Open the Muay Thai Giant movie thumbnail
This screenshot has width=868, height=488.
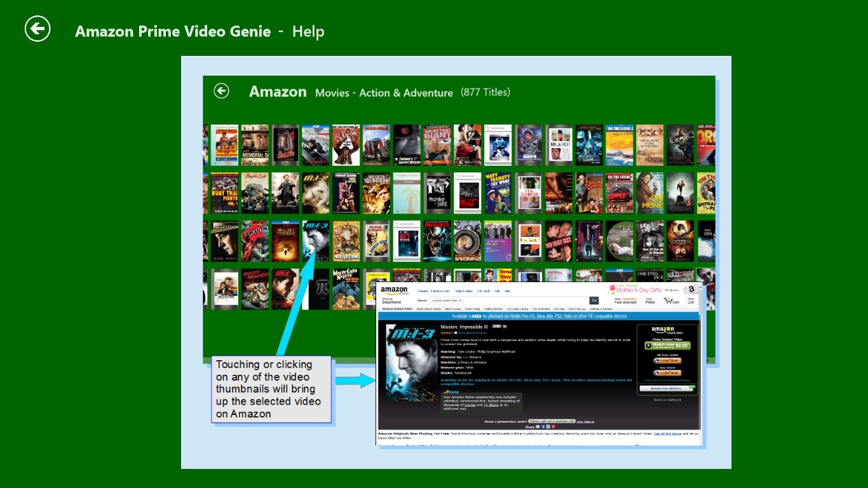[x=438, y=145]
